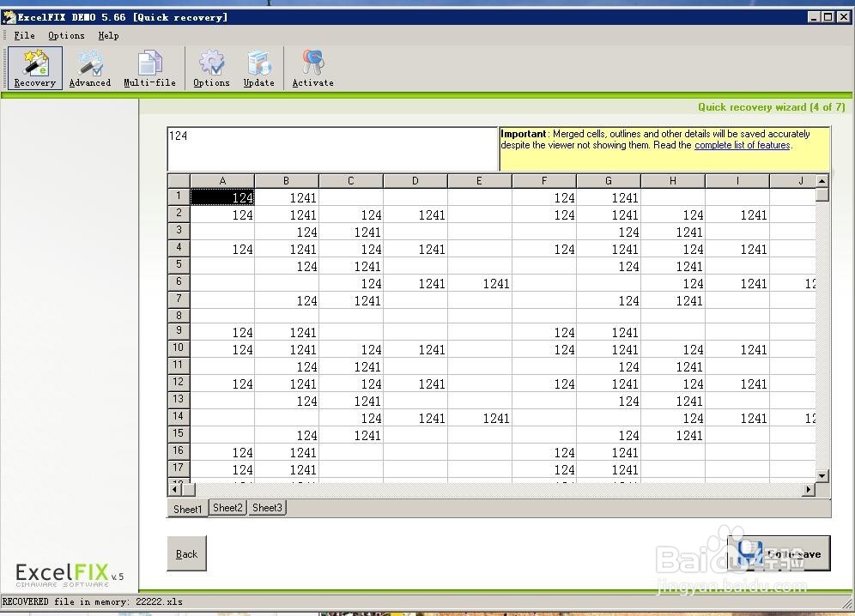Select row 2 header
The width and height of the screenshot is (855, 616).
(179, 214)
